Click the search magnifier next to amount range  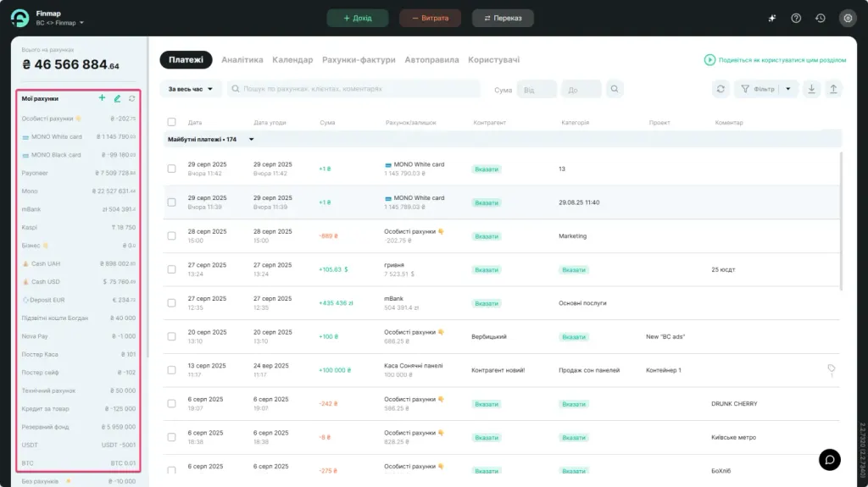click(x=615, y=89)
